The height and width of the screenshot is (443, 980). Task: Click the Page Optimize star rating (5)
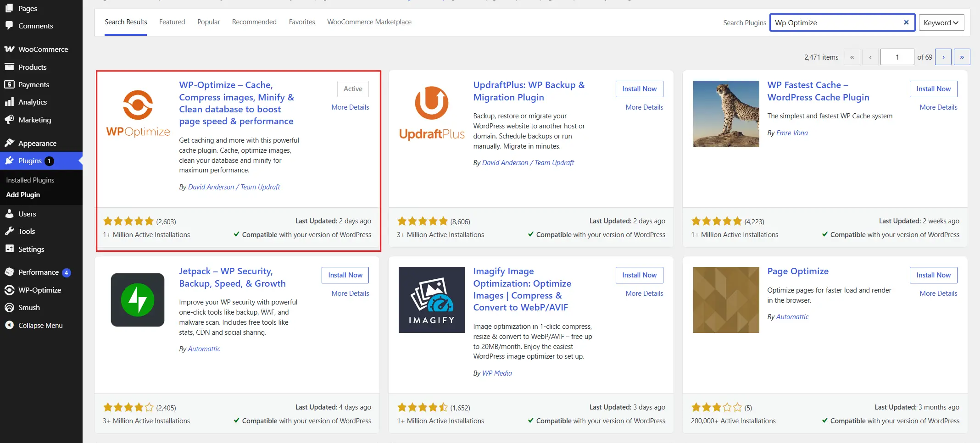tap(717, 407)
